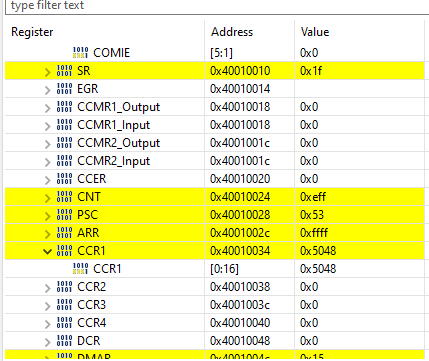This screenshot has width=429, height=361.
Task: Expand the CCMR1_Input register row
Action: (x=48, y=126)
